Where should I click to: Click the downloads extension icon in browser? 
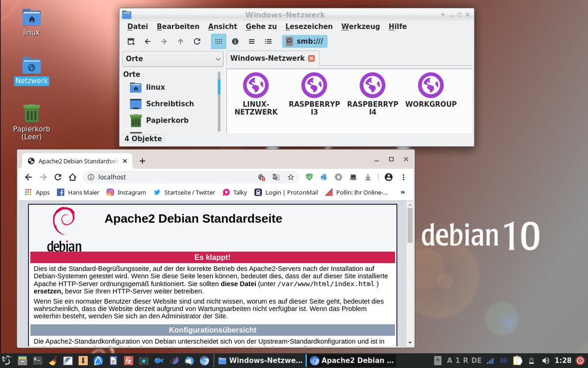pos(368,177)
